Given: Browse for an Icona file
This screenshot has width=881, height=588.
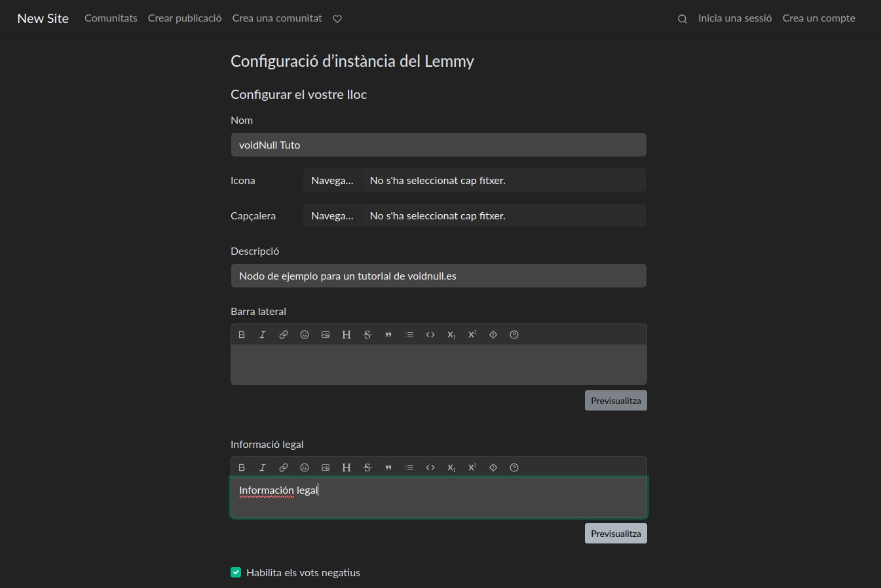Looking at the screenshot, I should 332,181.
